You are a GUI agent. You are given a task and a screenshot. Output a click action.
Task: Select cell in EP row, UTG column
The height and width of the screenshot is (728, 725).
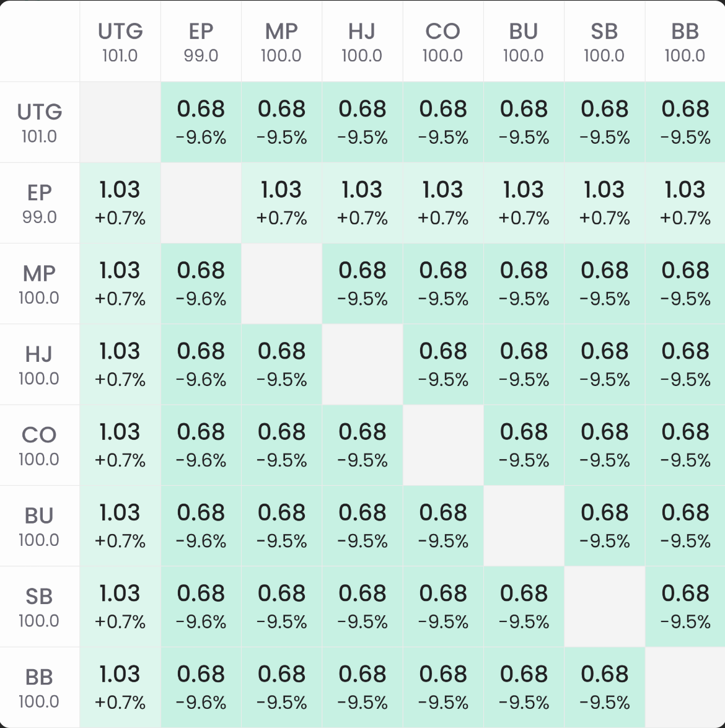coord(120,203)
